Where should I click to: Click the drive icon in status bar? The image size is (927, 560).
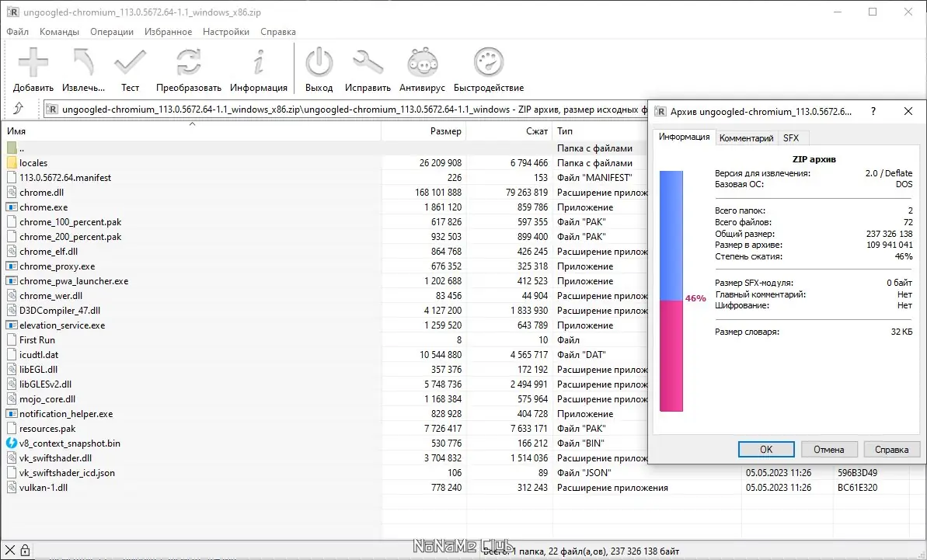coord(10,551)
